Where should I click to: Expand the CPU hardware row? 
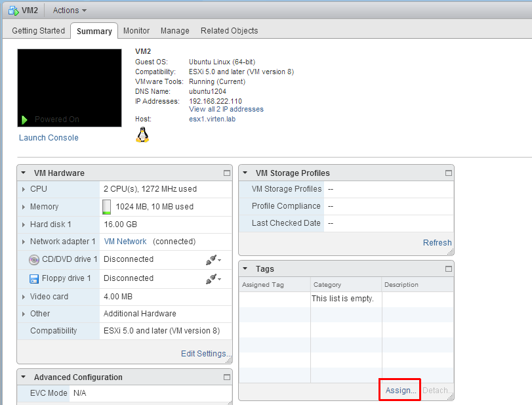point(24,189)
